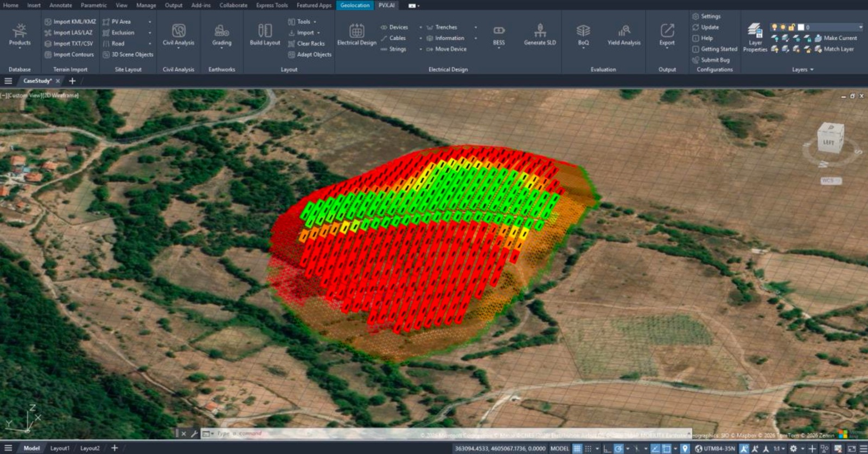
Task: Open the Devices dropdown arrow
Action: tap(420, 27)
